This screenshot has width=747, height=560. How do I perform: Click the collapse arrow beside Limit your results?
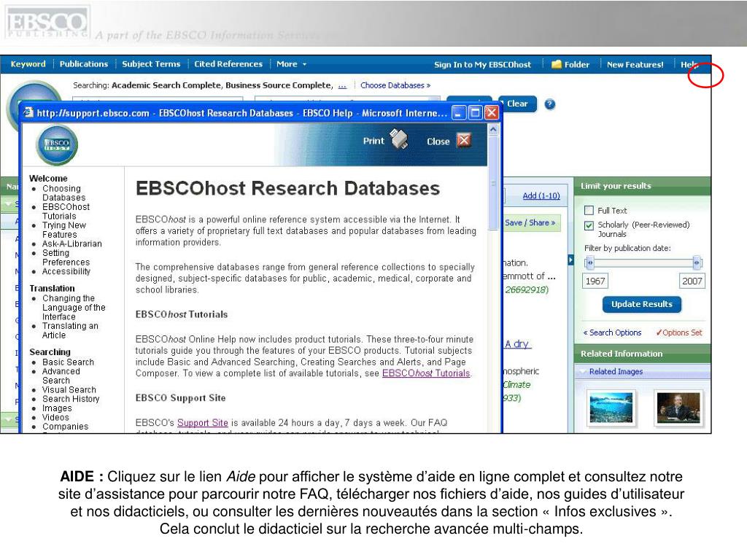[x=570, y=260]
